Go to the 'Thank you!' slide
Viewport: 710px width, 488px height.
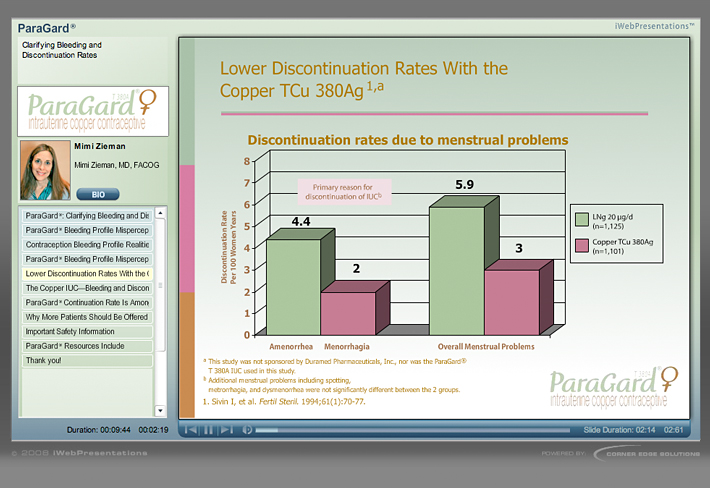pyautogui.click(x=87, y=360)
